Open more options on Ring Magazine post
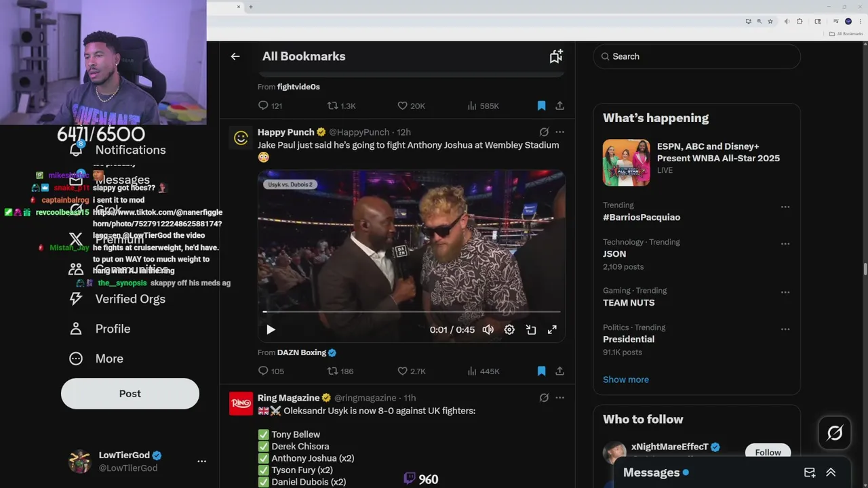The image size is (868, 488). (x=559, y=398)
